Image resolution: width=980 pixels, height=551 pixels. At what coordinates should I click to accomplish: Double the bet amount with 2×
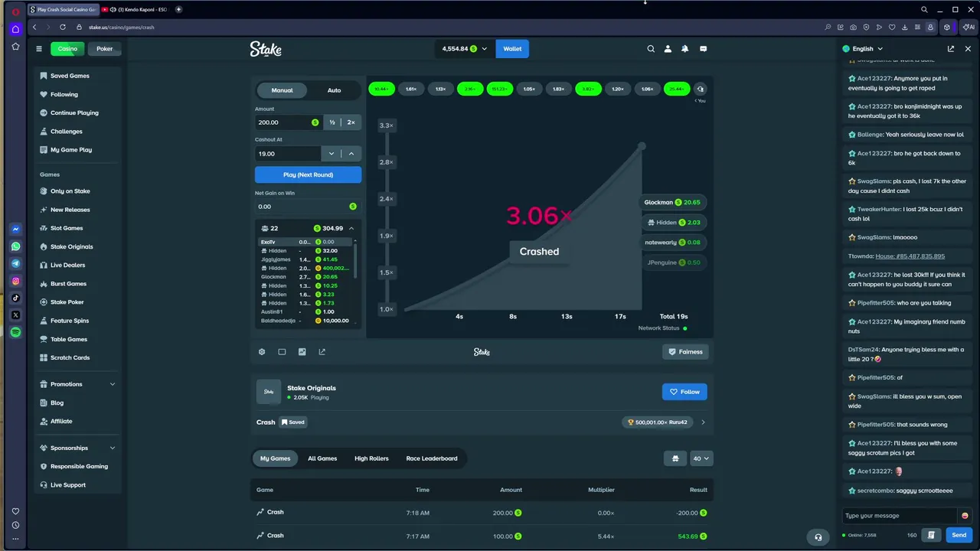351,122
